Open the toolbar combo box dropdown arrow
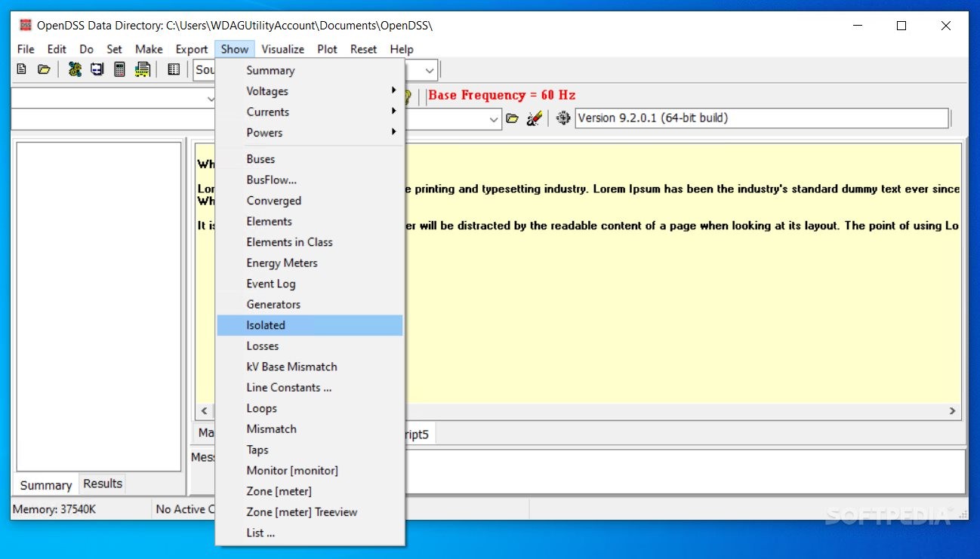 coord(430,71)
